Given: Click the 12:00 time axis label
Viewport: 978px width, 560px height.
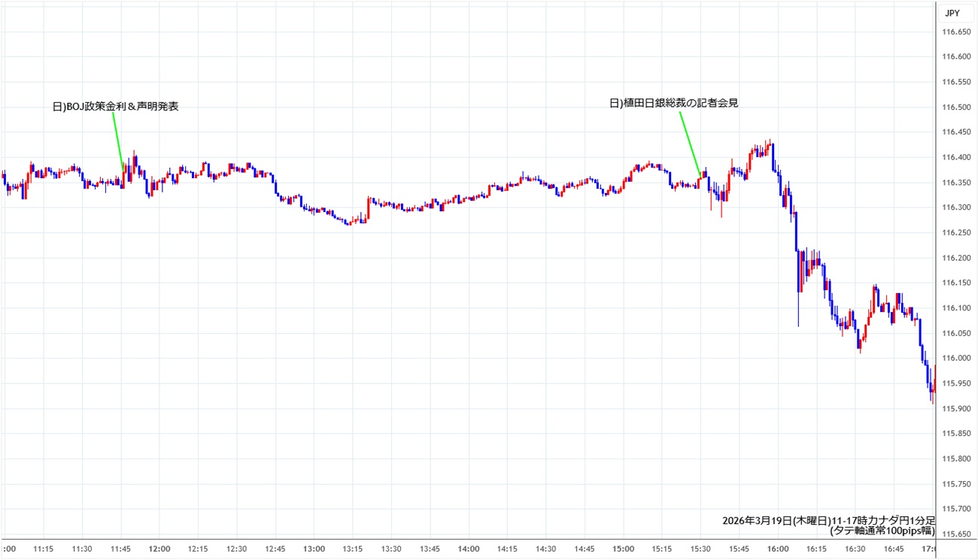Looking at the screenshot, I should tap(159, 549).
